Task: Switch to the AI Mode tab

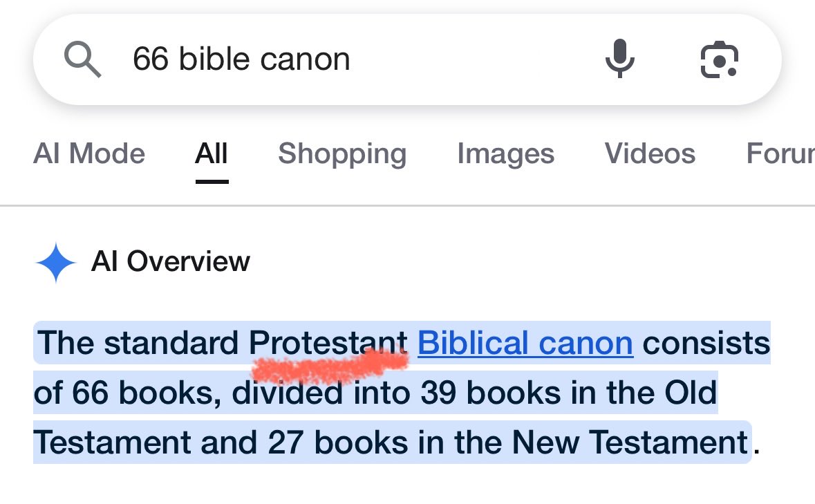Action: click(x=89, y=153)
